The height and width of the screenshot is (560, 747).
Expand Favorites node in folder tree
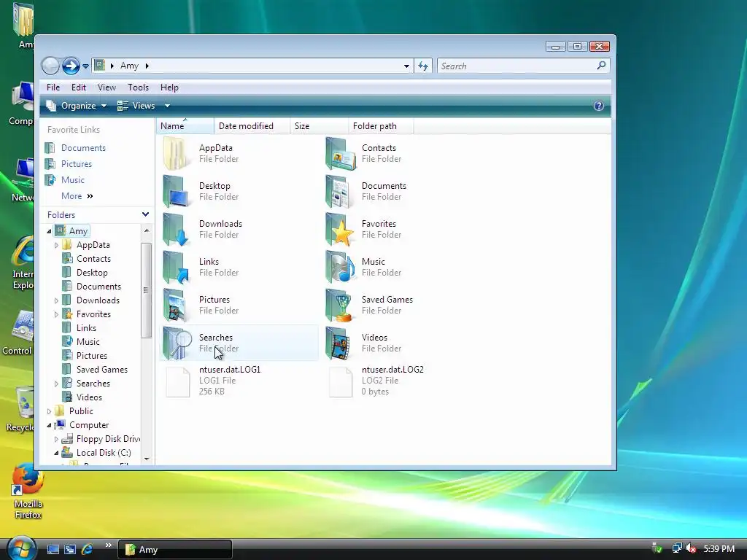pyautogui.click(x=56, y=314)
